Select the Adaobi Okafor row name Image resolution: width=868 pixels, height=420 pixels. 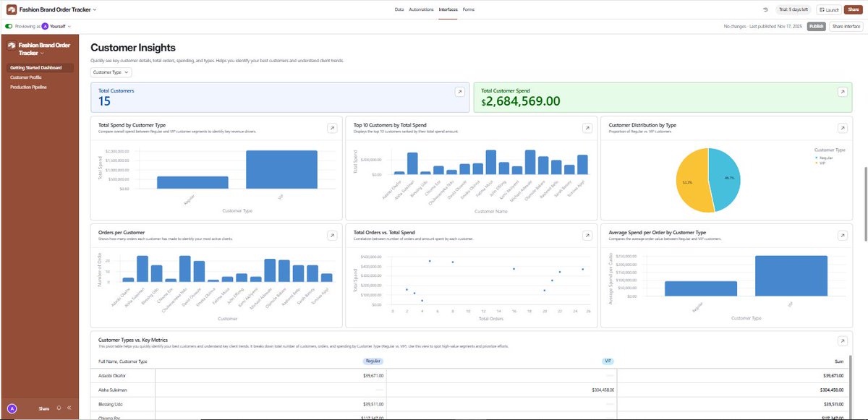pyautogui.click(x=112, y=376)
